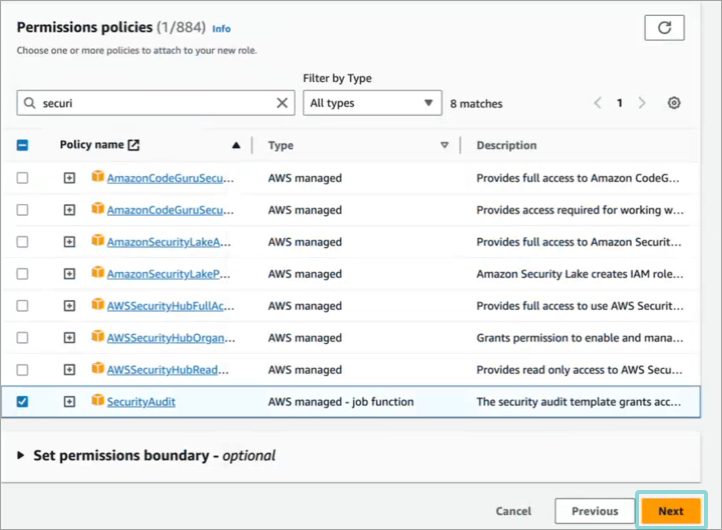The height and width of the screenshot is (530, 722).
Task: Click the AWSSecurityHubRead policy box icon
Action: pyautogui.click(x=97, y=368)
